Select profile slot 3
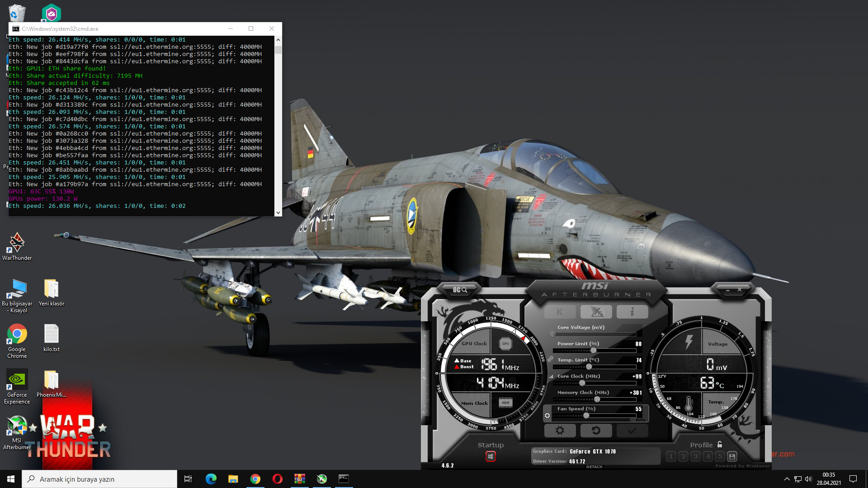This screenshot has width=868, height=488. tap(696, 456)
